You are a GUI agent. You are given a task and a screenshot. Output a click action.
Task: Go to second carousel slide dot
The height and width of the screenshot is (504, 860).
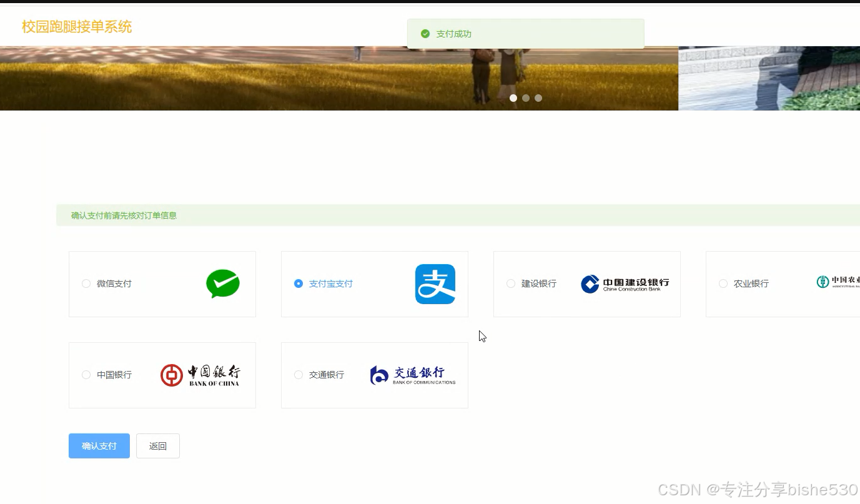(x=526, y=98)
